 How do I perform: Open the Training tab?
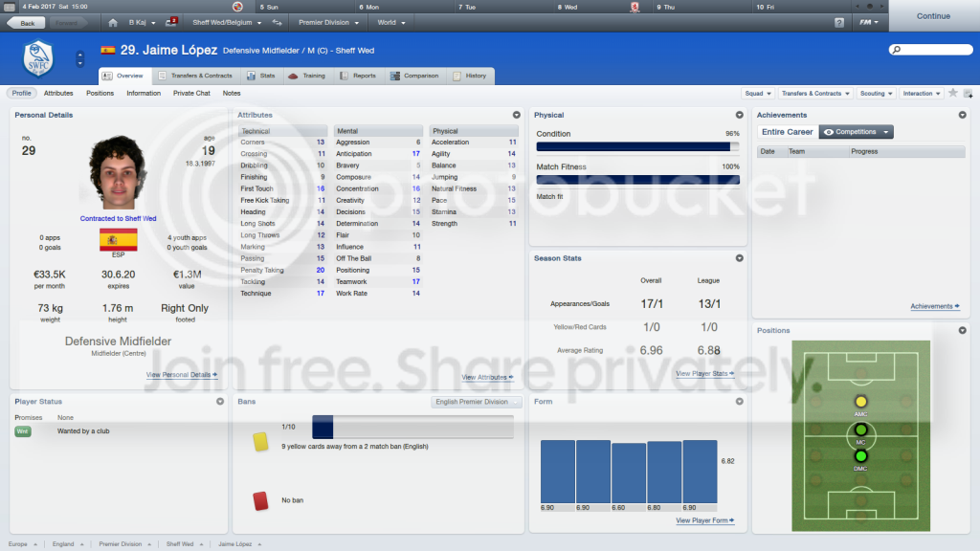coord(307,76)
